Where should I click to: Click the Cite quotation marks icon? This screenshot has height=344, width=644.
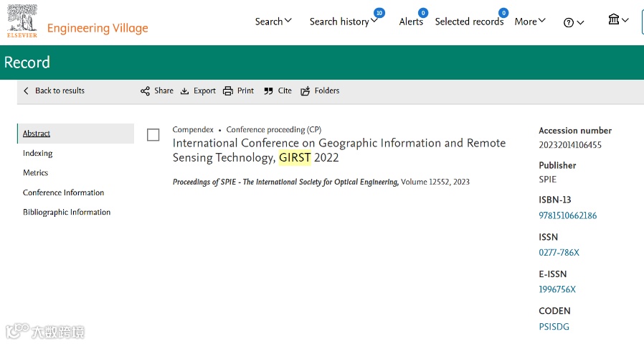click(269, 91)
